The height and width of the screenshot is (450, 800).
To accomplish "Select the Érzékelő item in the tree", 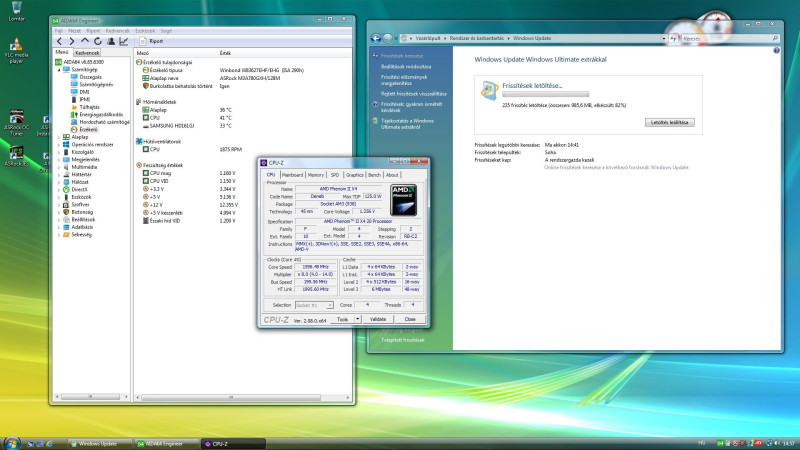I will (88, 129).
